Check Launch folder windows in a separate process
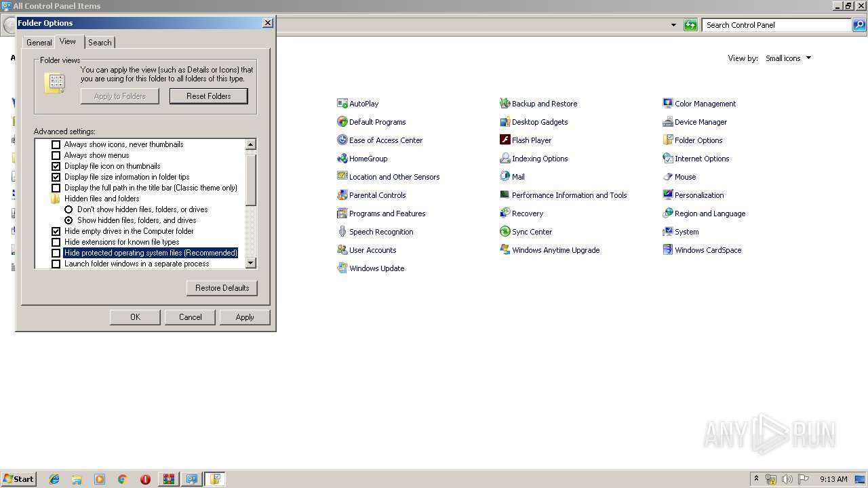The width and height of the screenshot is (868, 488). click(56, 264)
